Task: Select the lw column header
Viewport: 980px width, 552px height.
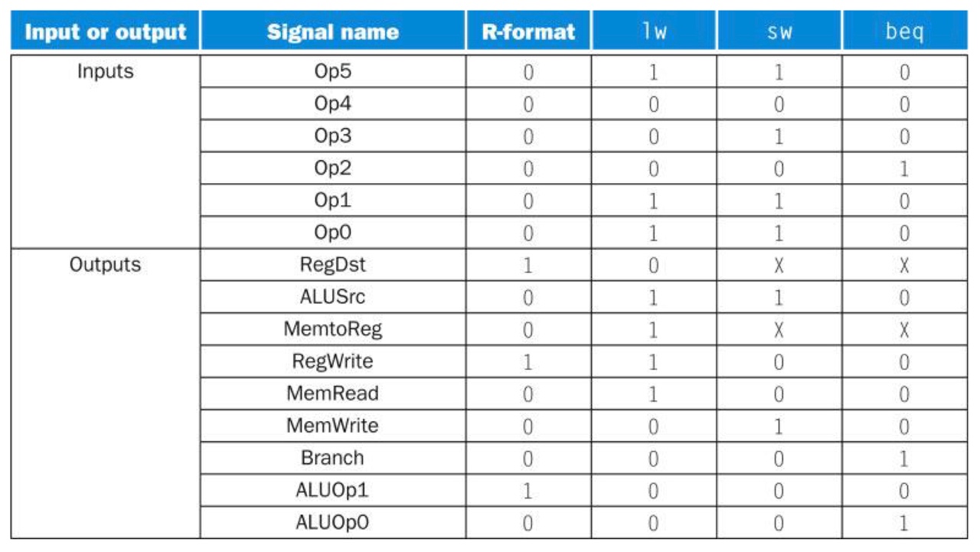Action: pos(654,31)
